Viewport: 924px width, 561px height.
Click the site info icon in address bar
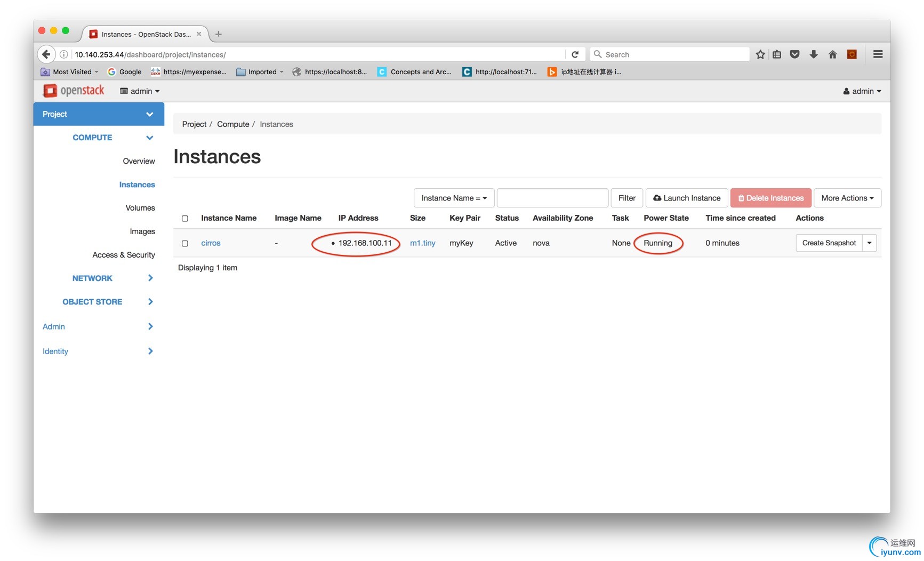63,54
